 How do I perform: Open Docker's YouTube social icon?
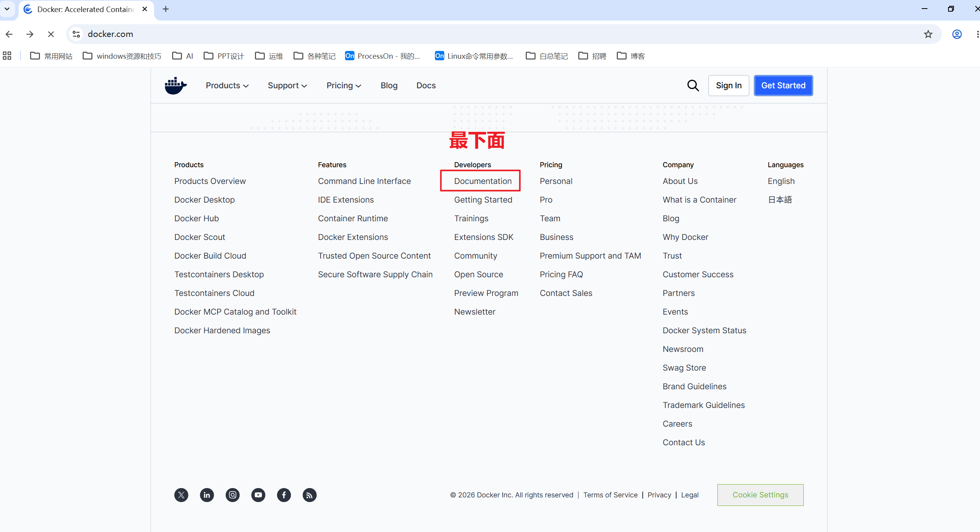tap(258, 495)
